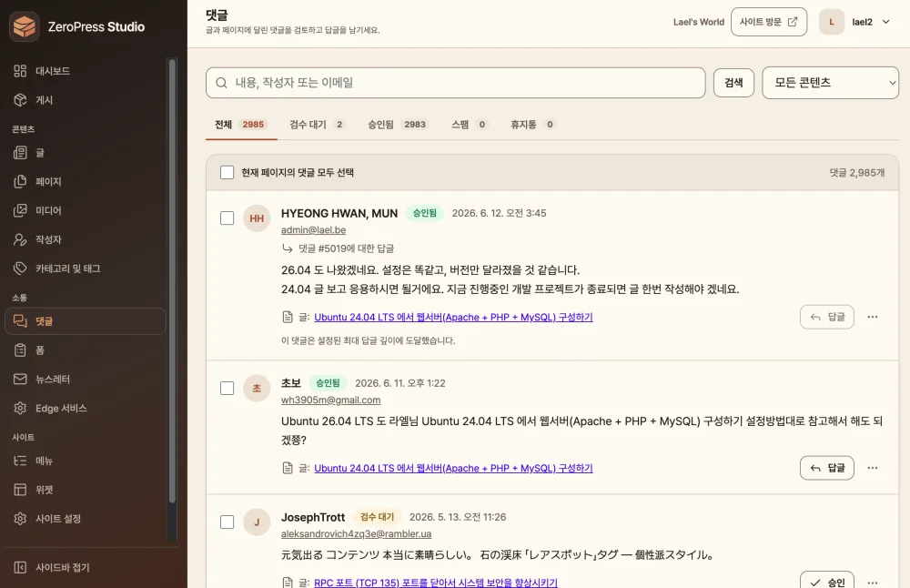Switch to the 검수 대기 tab

click(x=317, y=124)
